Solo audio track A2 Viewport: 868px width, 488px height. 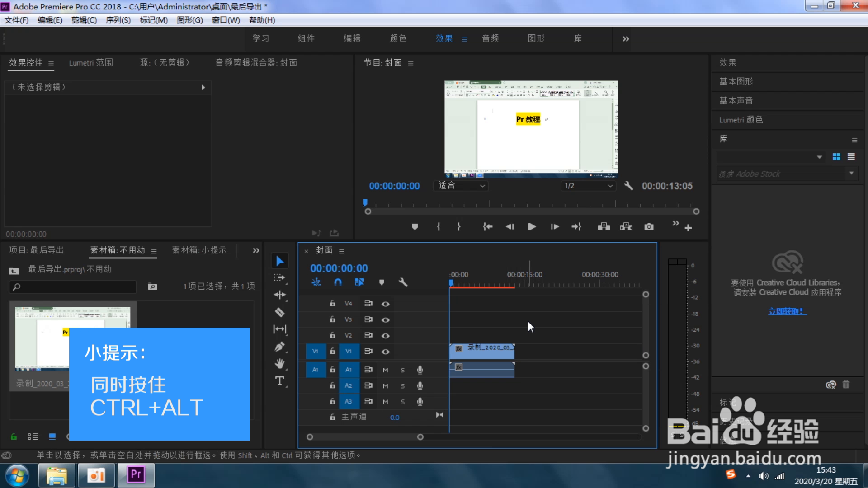pos(402,386)
